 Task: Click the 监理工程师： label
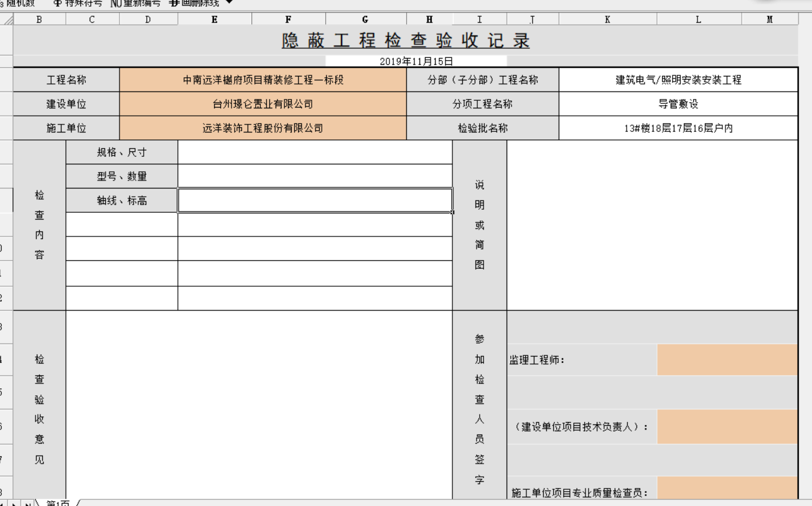[537, 360]
